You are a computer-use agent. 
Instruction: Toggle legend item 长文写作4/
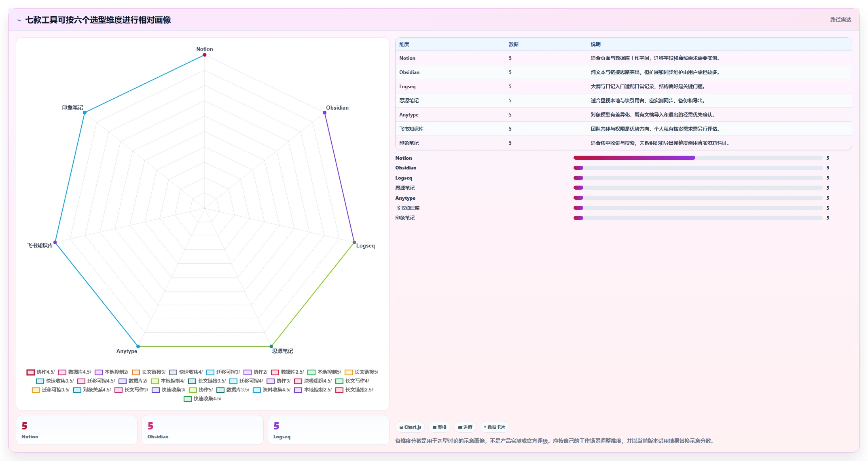click(352, 381)
